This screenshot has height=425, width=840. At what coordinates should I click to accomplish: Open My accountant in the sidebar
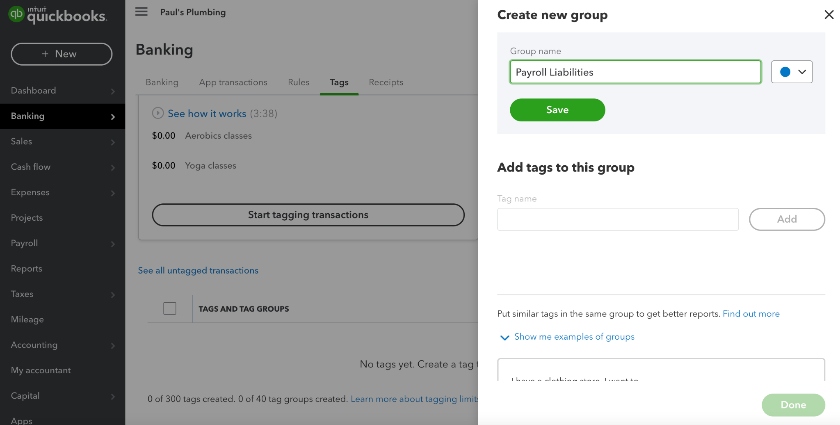point(41,370)
